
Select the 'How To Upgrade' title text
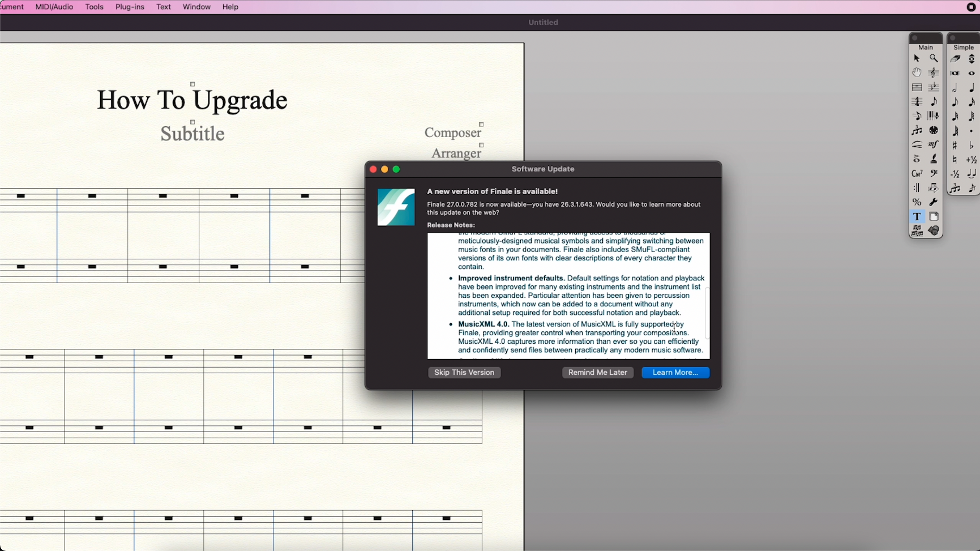pos(192,100)
